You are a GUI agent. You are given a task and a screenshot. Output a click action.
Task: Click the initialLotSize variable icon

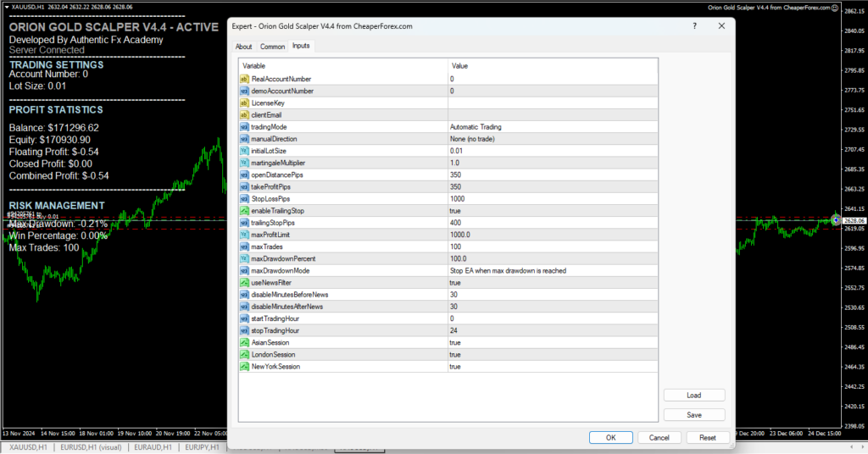pos(245,151)
